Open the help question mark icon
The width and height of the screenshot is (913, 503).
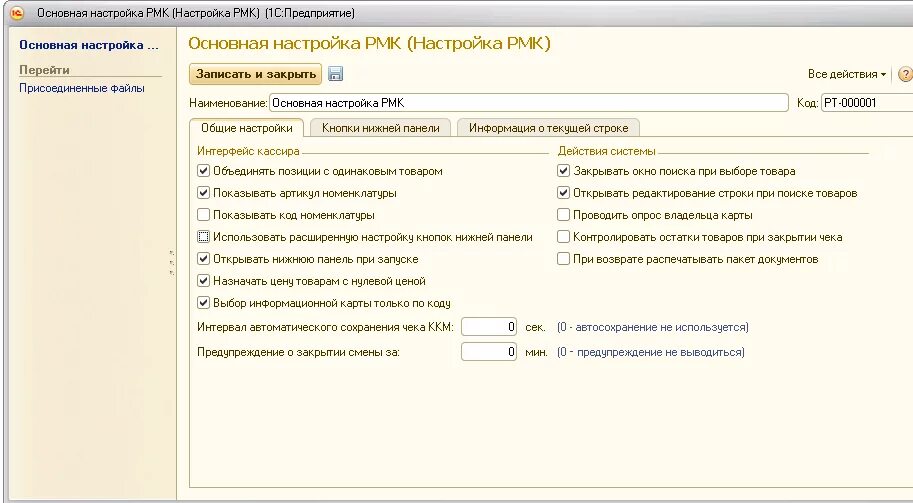(905, 75)
